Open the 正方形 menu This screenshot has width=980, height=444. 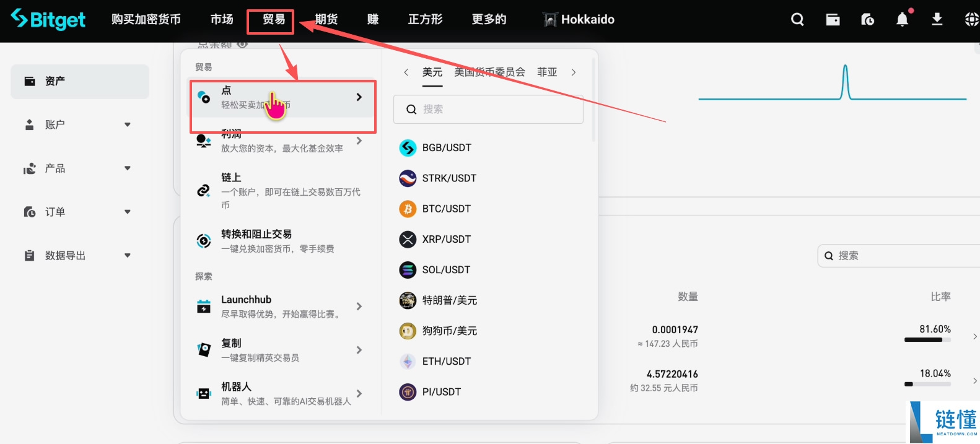pos(426,19)
